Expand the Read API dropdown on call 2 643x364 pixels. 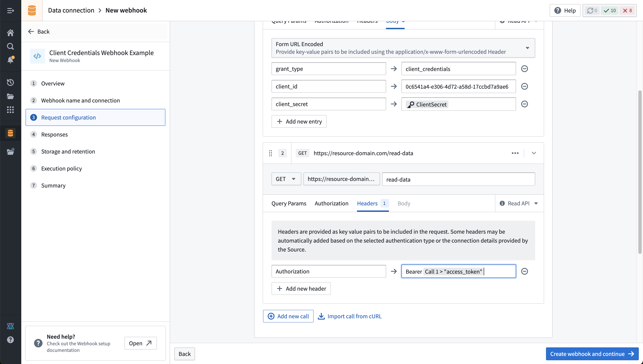(x=536, y=203)
